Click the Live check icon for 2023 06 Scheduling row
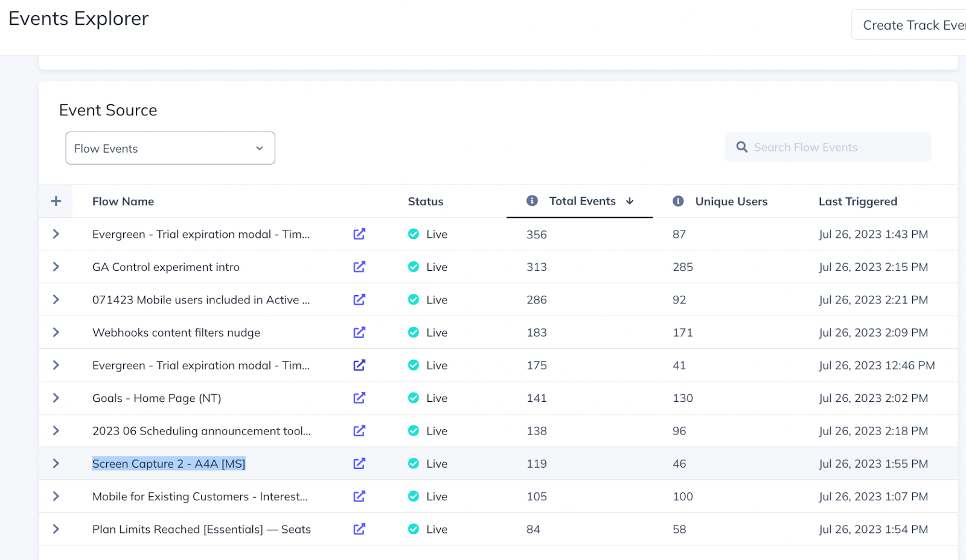The image size is (966, 560). (x=414, y=431)
